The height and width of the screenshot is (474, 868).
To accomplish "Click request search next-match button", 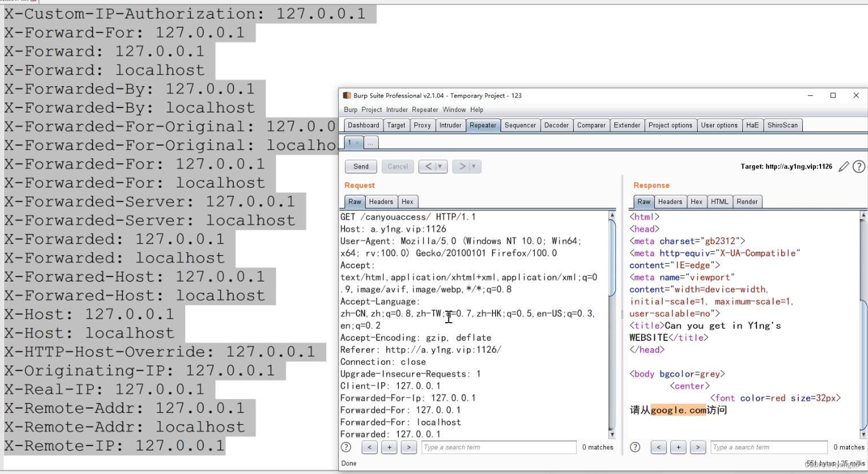I will click(x=409, y=447).
